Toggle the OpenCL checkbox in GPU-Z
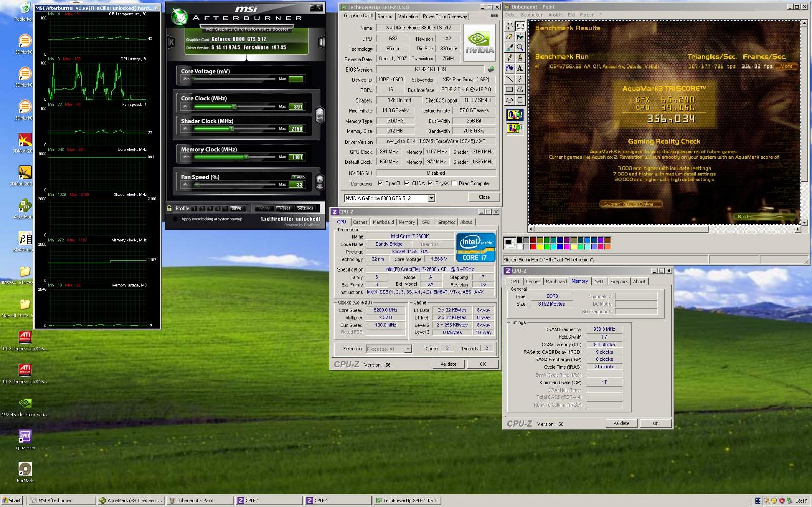The image size is (812, 507). [380, 183]
